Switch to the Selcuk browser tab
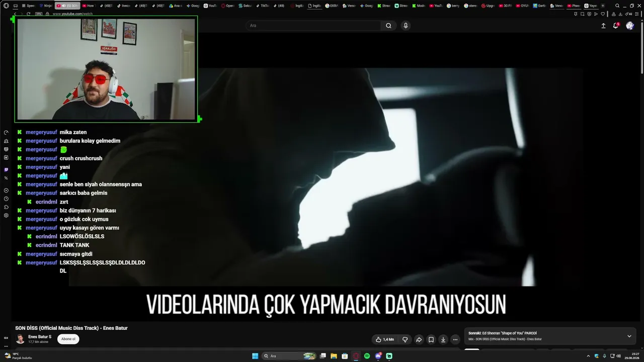Image resolution: width=644 pixels, height=362 pixels. click(x=245, y=6)
